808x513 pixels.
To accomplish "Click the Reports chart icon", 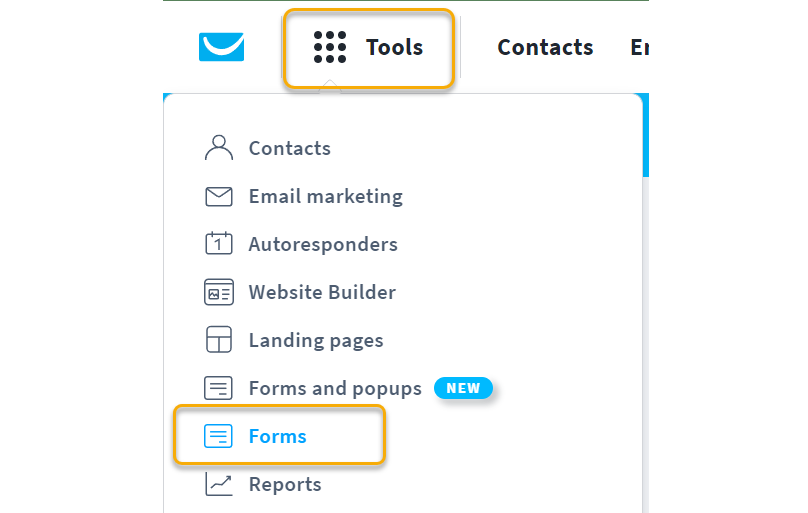I will [x=218, y=484].
